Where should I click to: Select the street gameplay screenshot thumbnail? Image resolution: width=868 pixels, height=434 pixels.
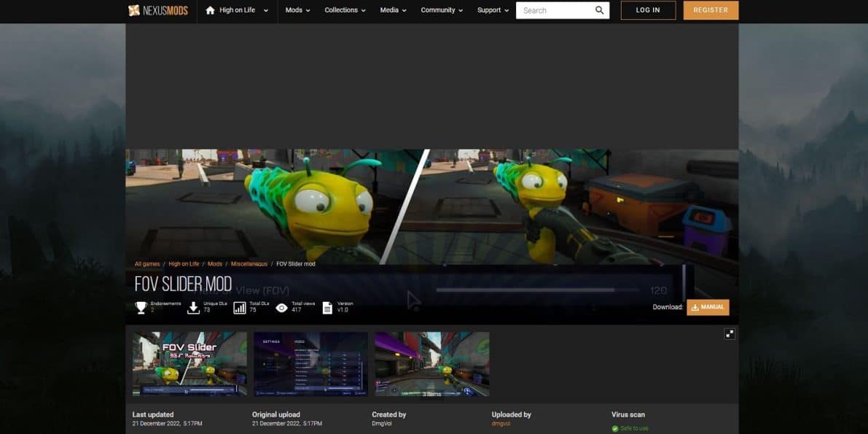pos(431,363)
